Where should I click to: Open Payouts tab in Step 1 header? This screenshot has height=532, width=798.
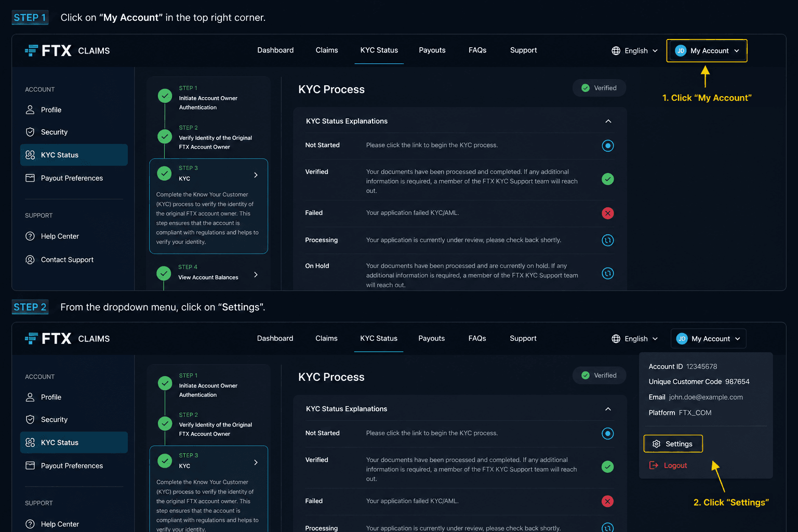[432, 50]
